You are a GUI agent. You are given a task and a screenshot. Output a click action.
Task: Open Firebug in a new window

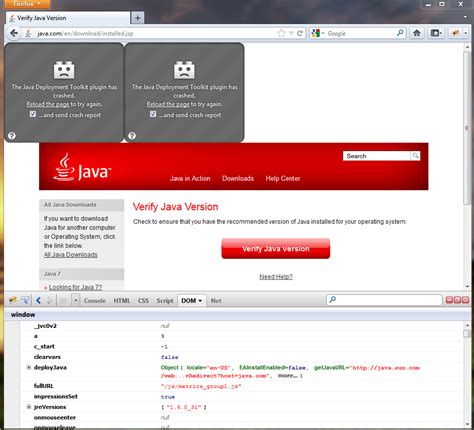457,300
